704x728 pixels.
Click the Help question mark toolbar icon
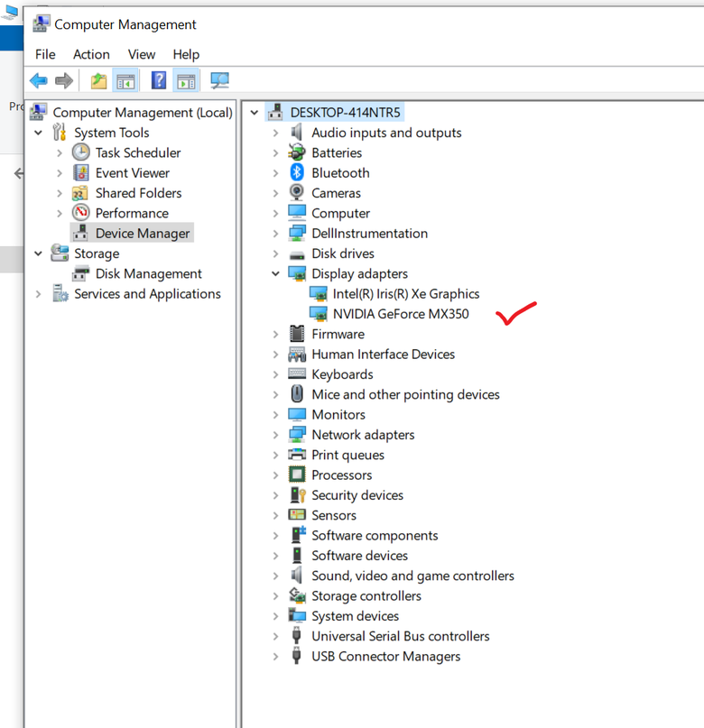[159, 81]
